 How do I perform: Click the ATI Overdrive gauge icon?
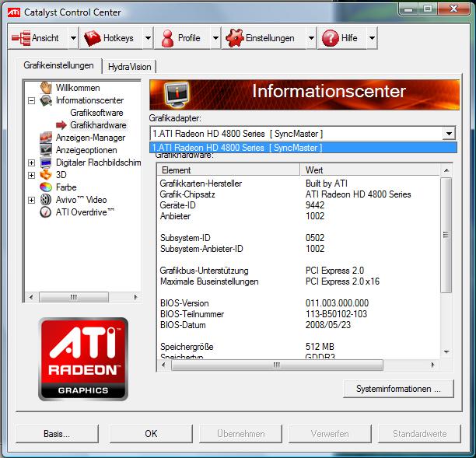(x=46, y=212)
